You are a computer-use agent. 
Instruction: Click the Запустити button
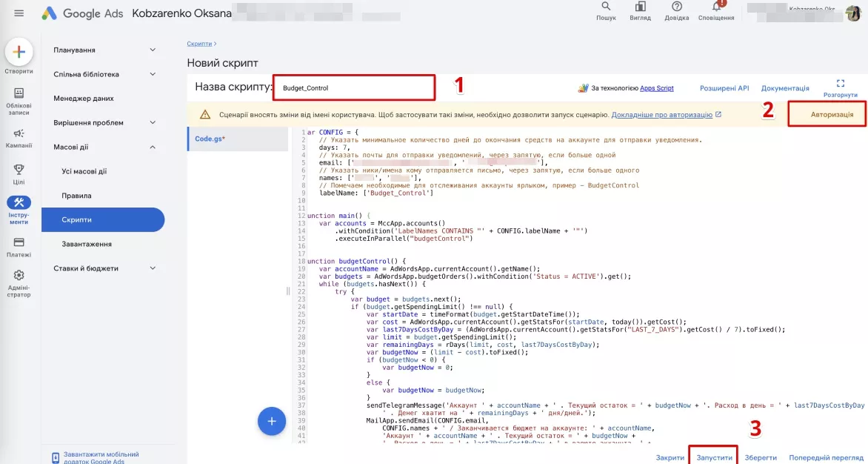(713, 458)
